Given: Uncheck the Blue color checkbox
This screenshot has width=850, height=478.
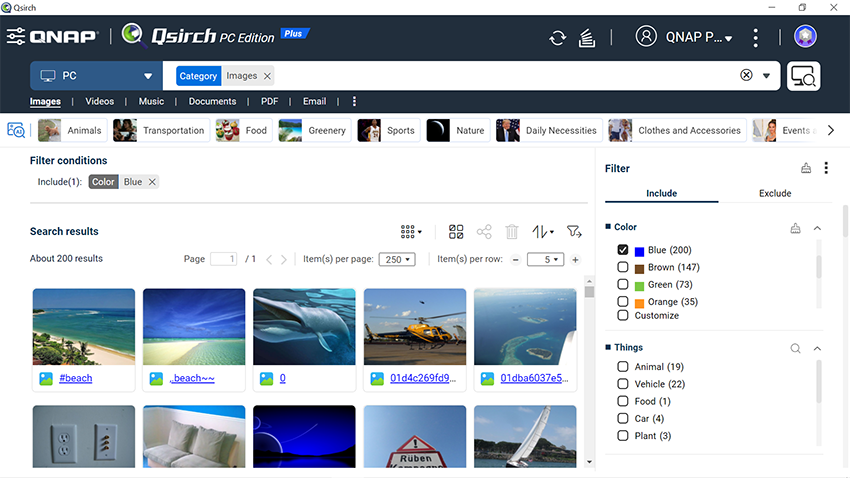Looking at the screenshot, I should pos(623,250).
